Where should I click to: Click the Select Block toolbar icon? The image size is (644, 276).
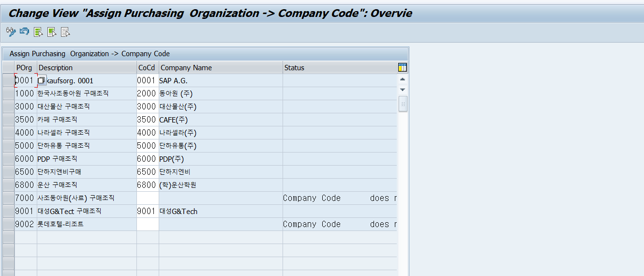(x=52, y=32)
